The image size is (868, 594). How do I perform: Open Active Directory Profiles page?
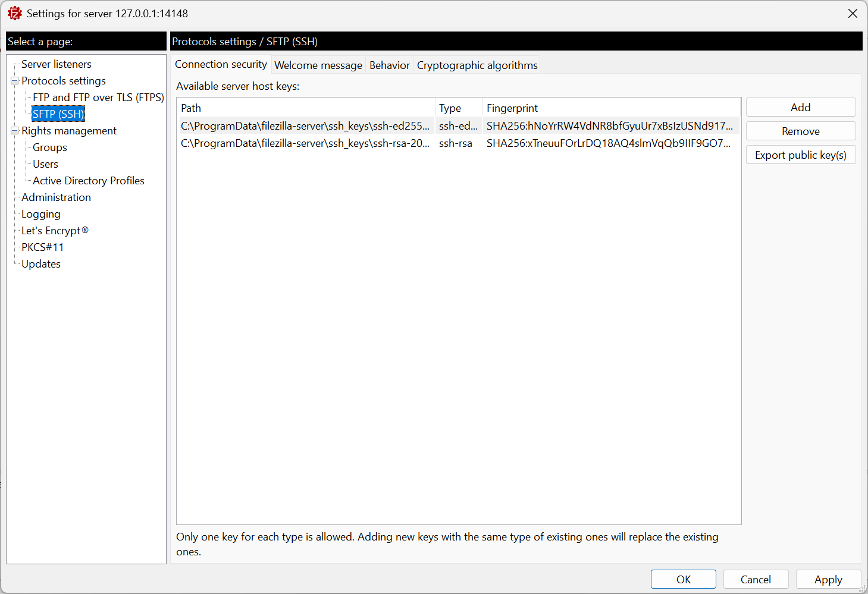[89, 181]
